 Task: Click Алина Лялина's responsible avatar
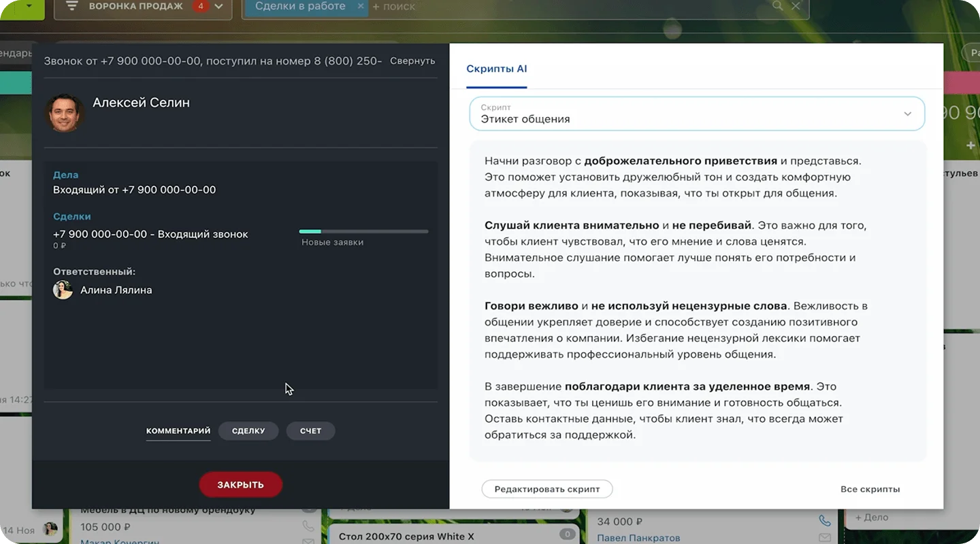point(63,290)
